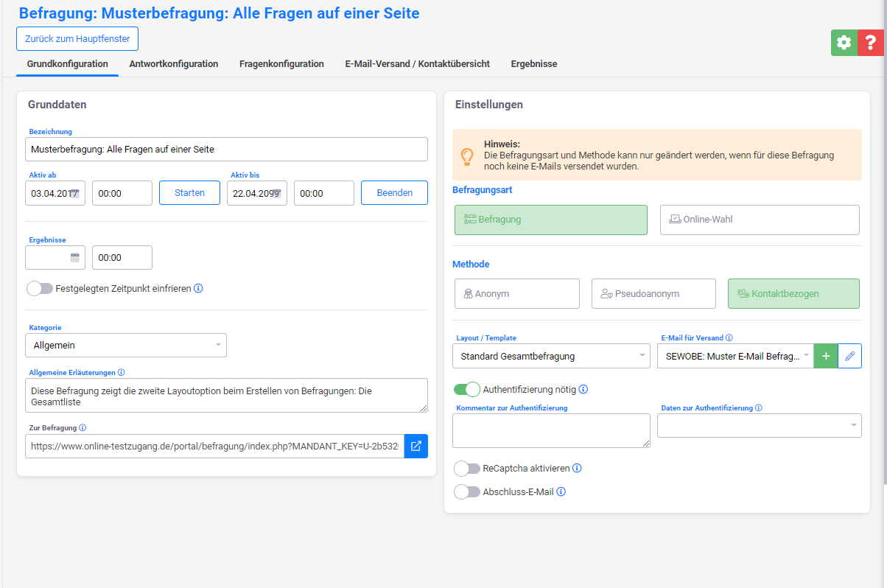Click Zurück zum Hauptfenster button
This screenshot has height=588, width=887.
77,38
